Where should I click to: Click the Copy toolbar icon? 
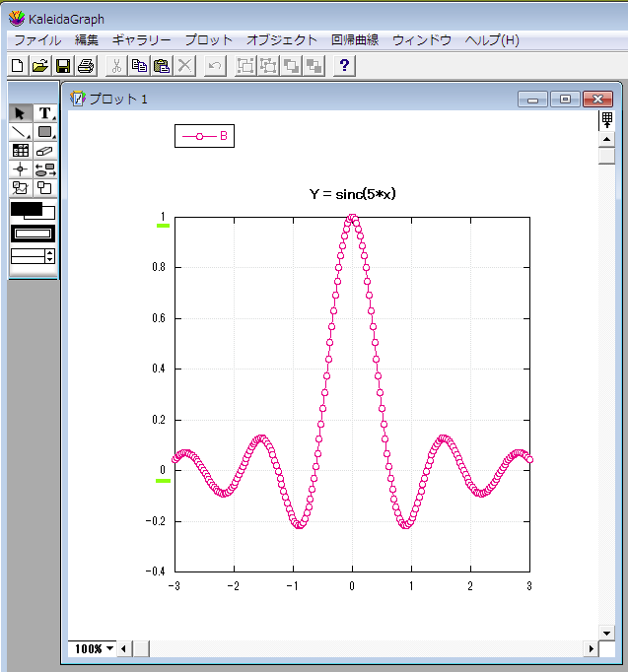[x=139, y=66]
